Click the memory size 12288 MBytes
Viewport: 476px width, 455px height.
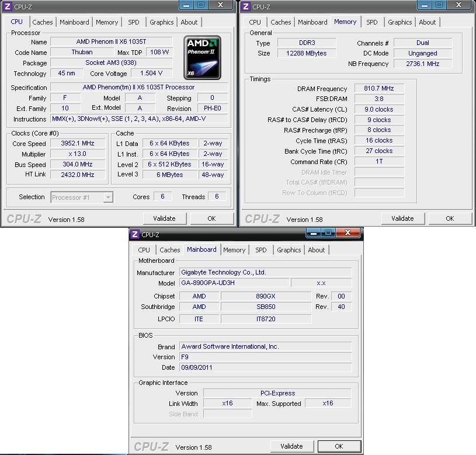(307, 53)
